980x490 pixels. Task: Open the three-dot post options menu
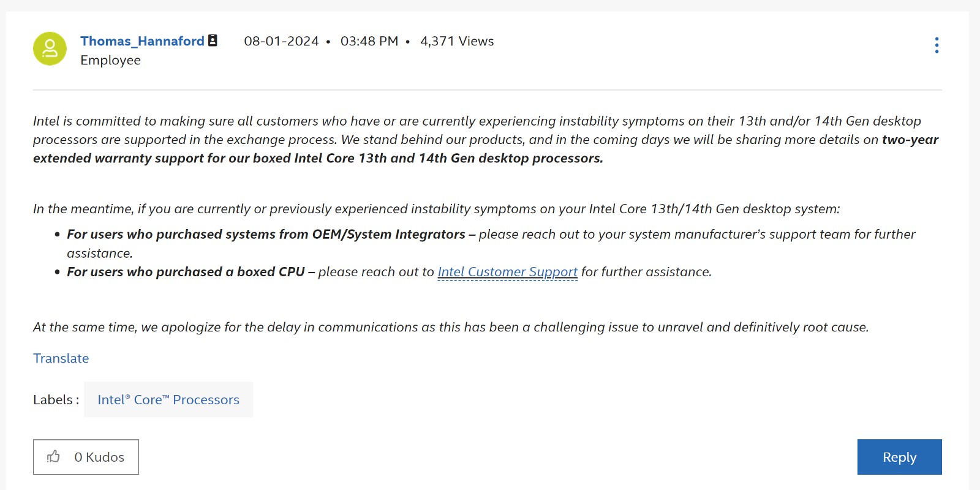pos(937,45)
